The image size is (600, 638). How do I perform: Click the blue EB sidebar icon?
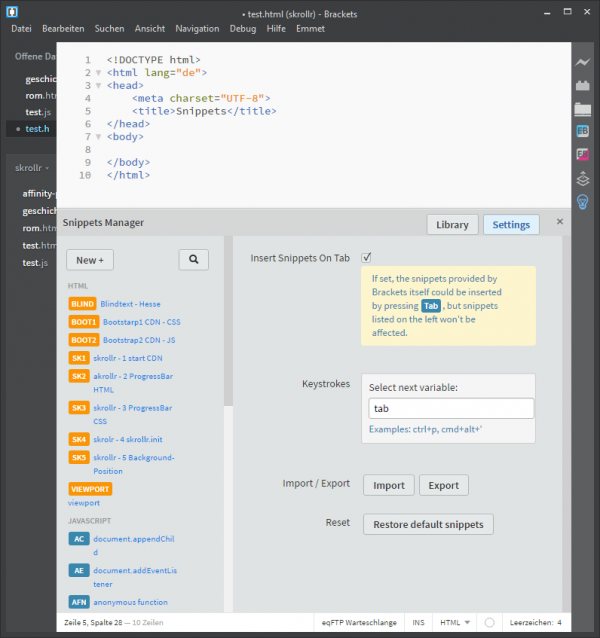(x=583, y=131)
